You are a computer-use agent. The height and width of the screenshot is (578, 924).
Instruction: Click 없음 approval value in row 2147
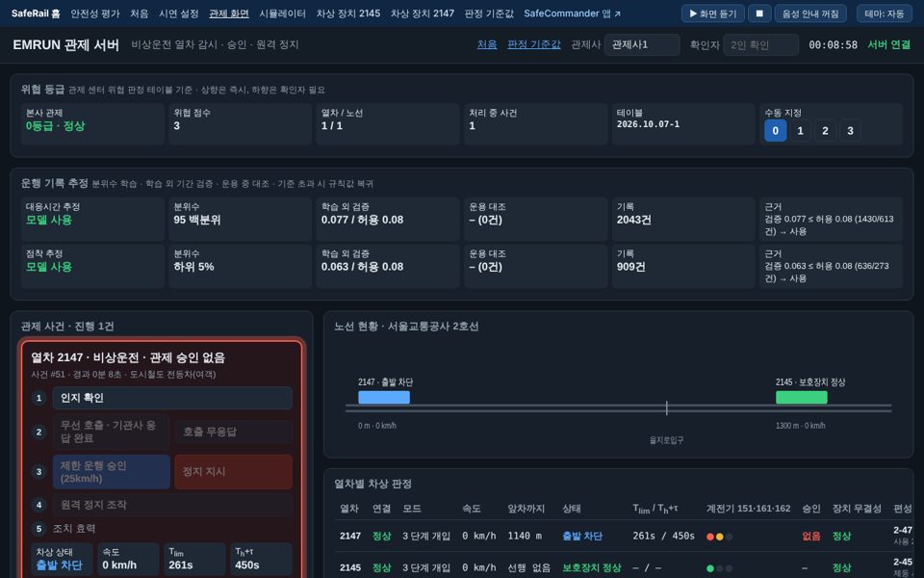click(x=810, y=536)
